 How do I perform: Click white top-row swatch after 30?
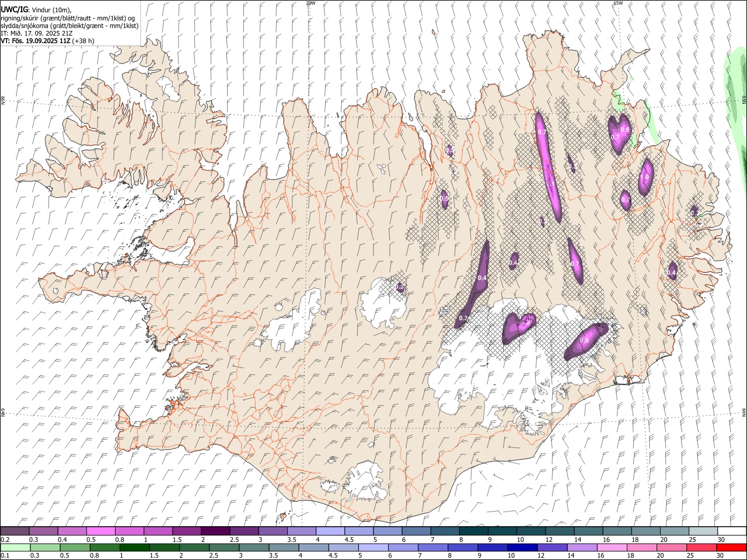[x=732, y=531]
